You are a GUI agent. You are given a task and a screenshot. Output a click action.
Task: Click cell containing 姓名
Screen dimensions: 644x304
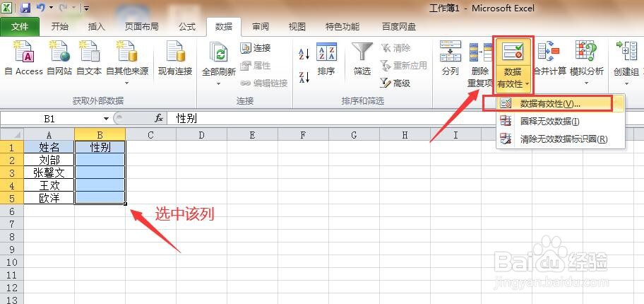click(x=49, y=147)
